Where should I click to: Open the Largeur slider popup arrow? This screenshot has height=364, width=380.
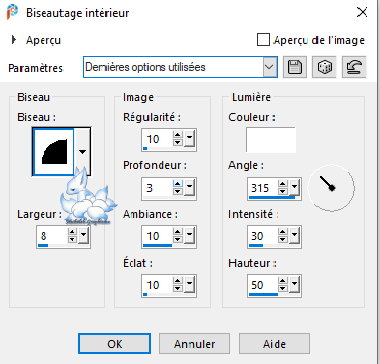click(83, 236)
